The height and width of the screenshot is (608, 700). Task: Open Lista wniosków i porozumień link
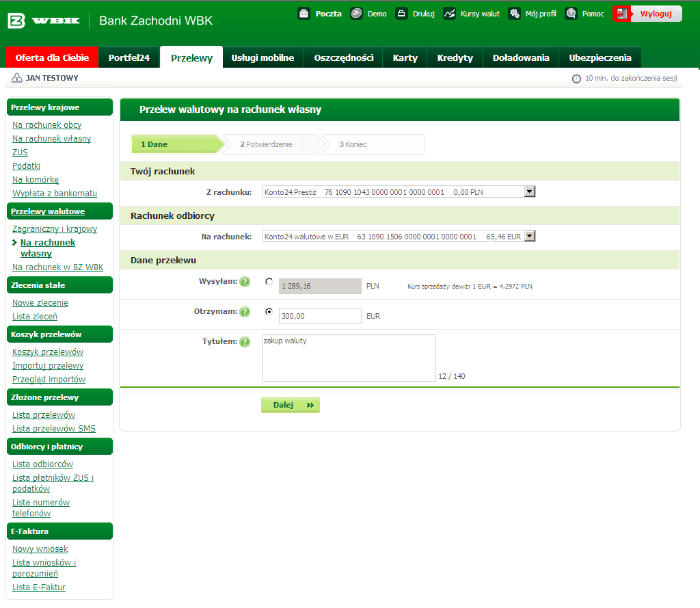coord(44,568)
